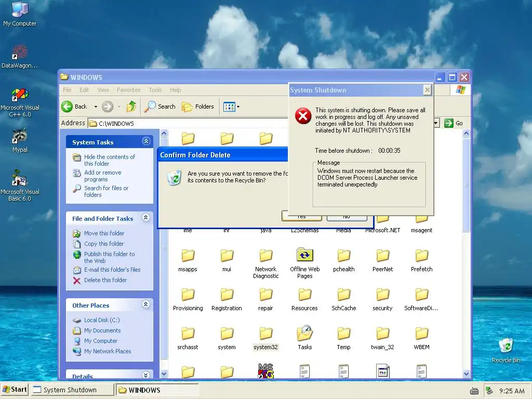The height and width of the screenshot is (399, 532).
Task: Click Publish this folder to the Web
Action: coord(109,257)
